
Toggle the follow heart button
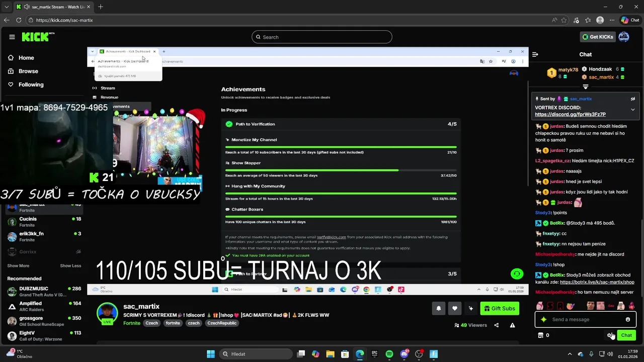point(454,309)
